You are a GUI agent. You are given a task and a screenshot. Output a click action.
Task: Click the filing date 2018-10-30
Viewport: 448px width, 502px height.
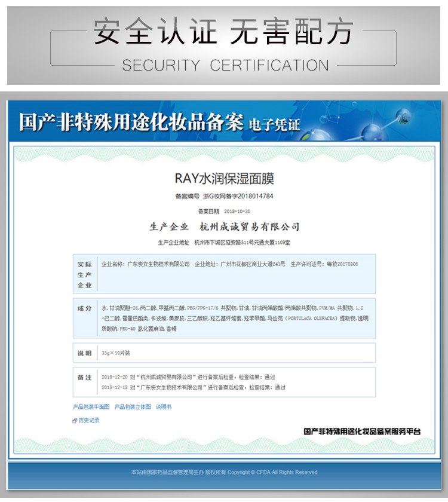[x=237, y=212]
